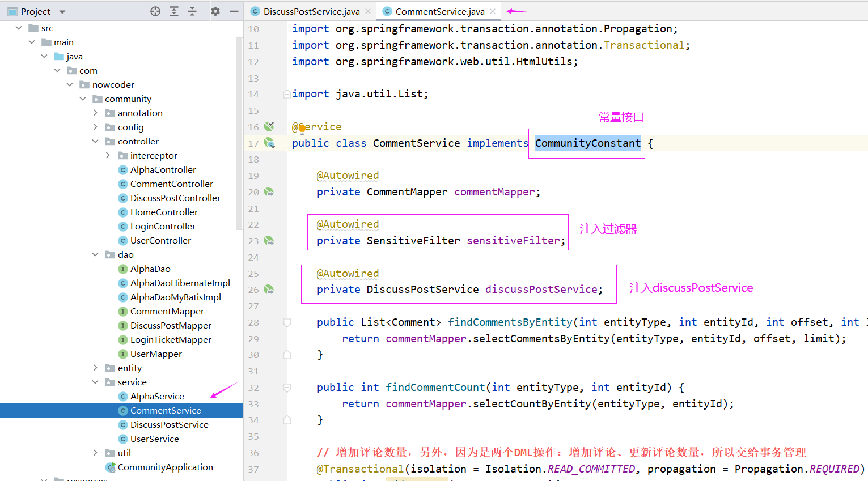The image size is (868, 481).
Task: Collapse the service package
Action: (95, 382)
